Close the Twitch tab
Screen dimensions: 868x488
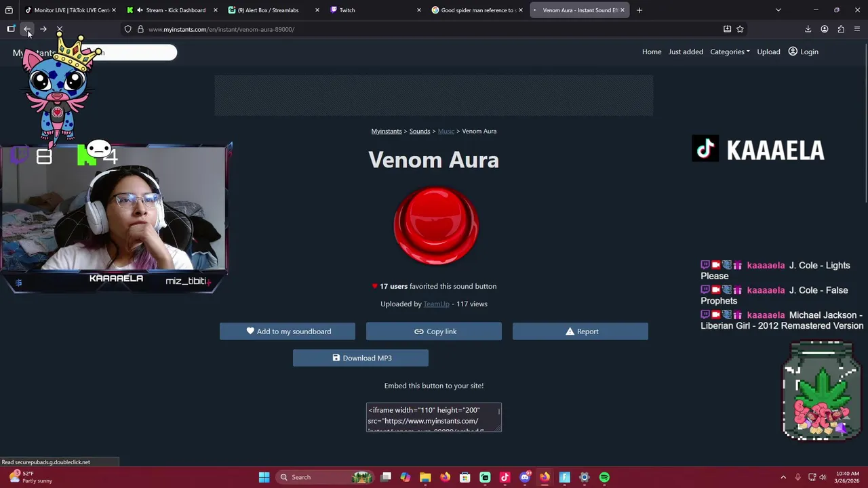pos(418,10)
